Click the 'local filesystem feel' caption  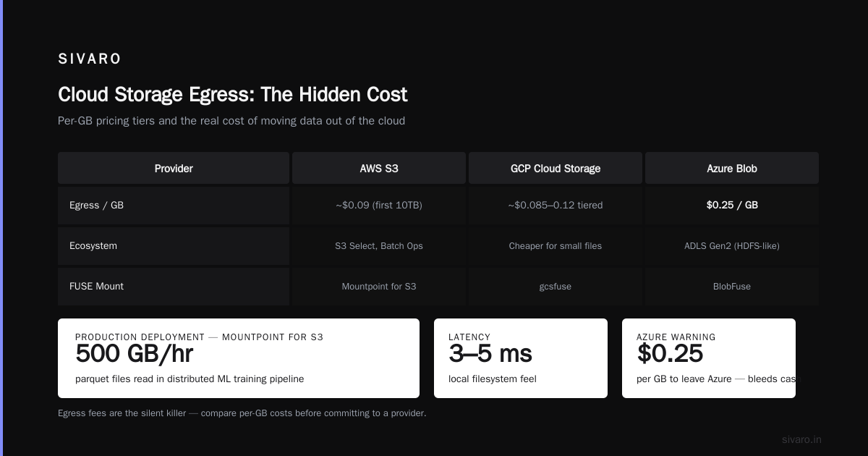click(x=493, y=379)
